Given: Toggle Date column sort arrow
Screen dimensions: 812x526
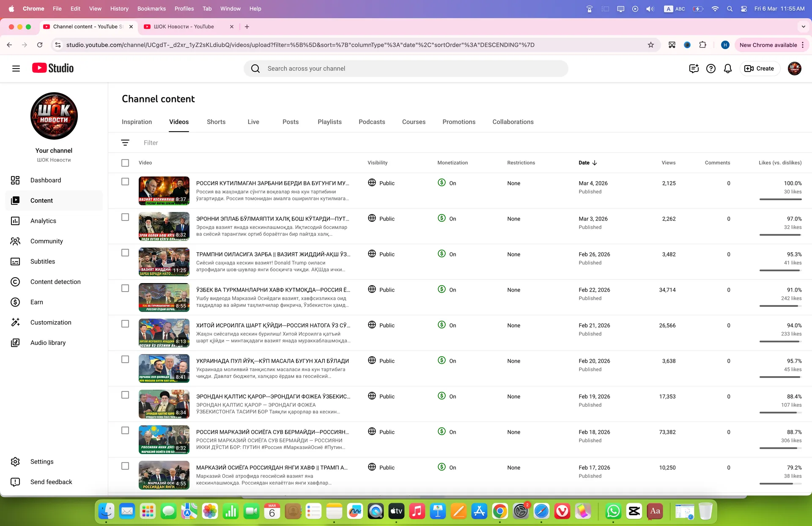Looking at the screenshot, I should (x=595, y=163).
